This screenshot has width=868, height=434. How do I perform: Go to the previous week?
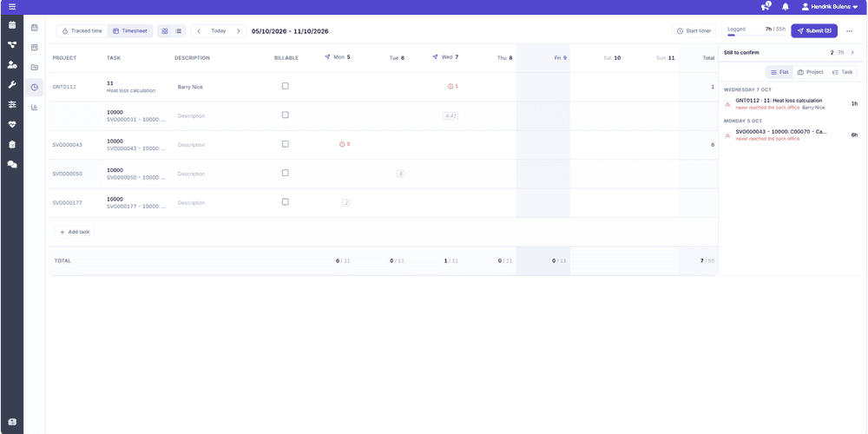tap(199, 31)
